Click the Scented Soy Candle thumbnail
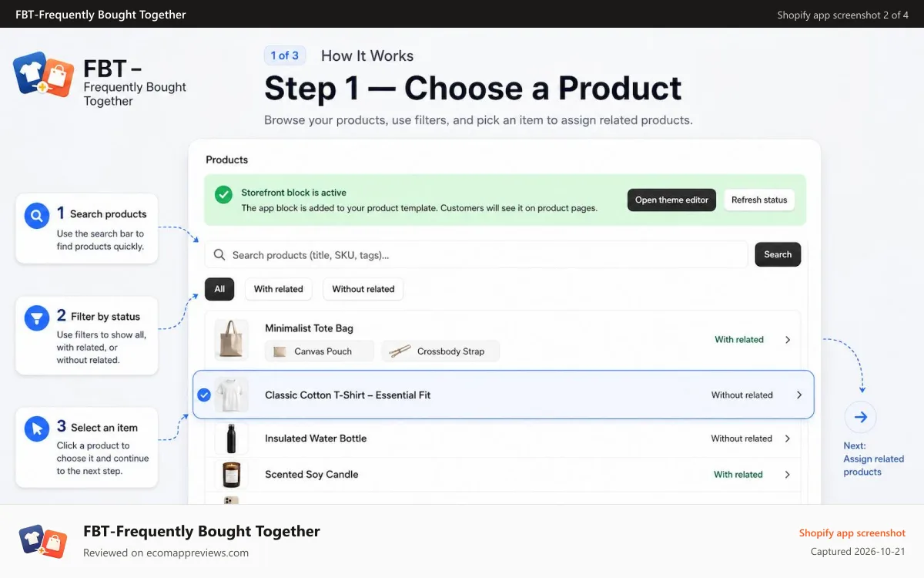The width and height of the screenshot is (924, 578). [x=231, y=475]
